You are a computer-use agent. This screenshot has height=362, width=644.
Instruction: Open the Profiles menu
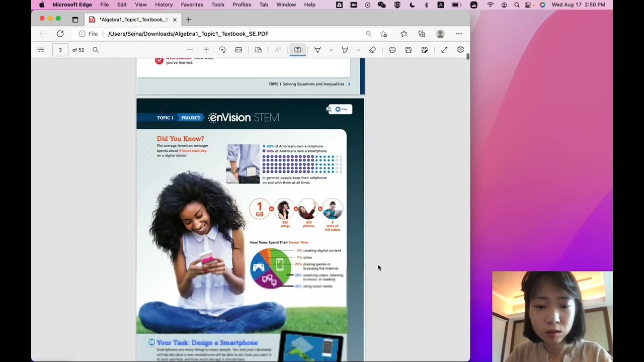[242, 5]
